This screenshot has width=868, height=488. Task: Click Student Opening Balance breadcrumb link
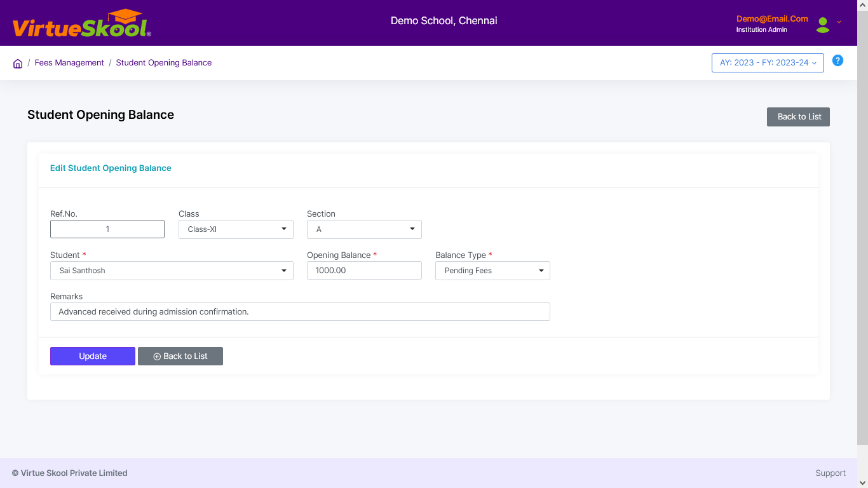164,63
